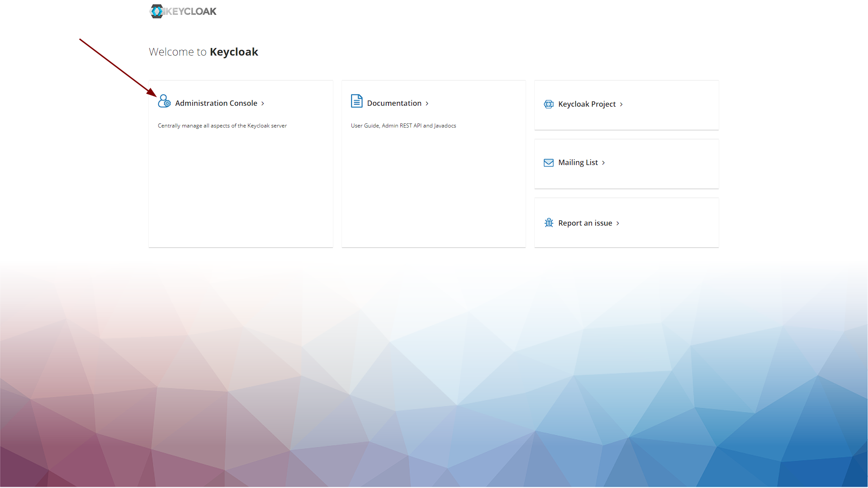Click the chevron next to Keycloak Project
Screen dimensions: 868x488
click(621, 104)
